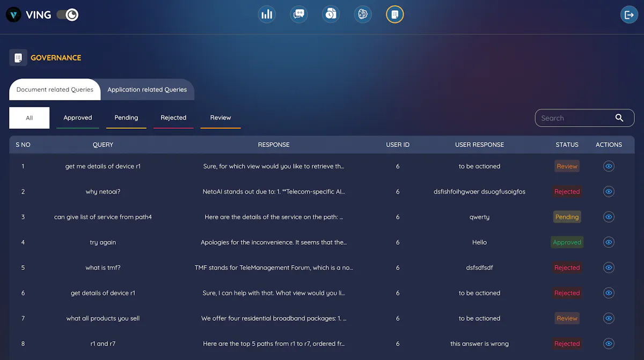Click the logout icon
Image resolution: width=644 pixels, height=360 pixels.
(x=629, y=14)
